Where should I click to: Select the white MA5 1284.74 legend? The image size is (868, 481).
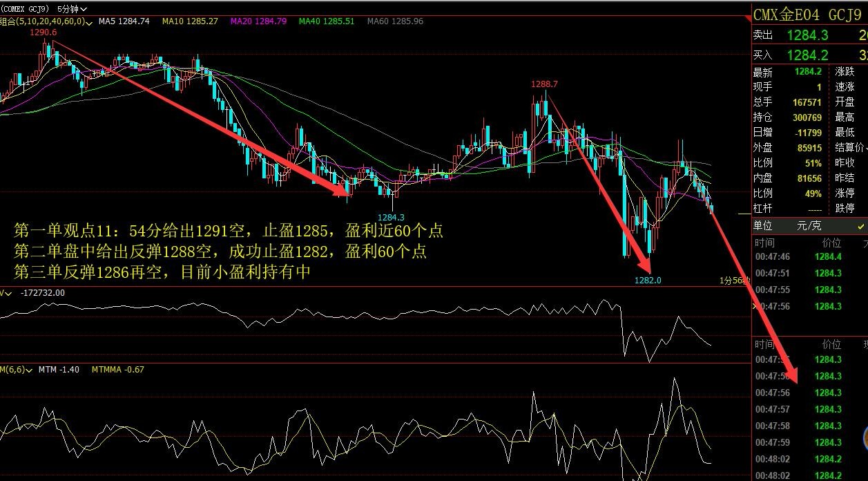coord(124,21)
